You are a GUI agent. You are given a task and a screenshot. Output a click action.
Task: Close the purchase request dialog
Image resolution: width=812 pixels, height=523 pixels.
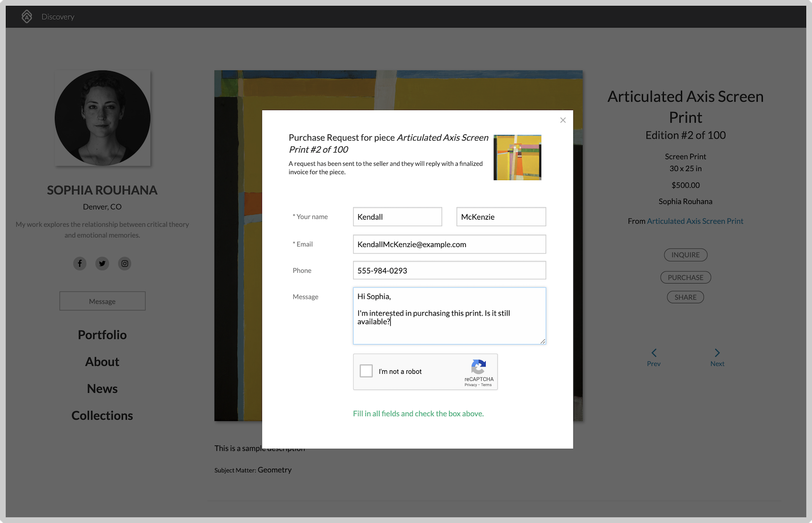[x=562, y=120]
